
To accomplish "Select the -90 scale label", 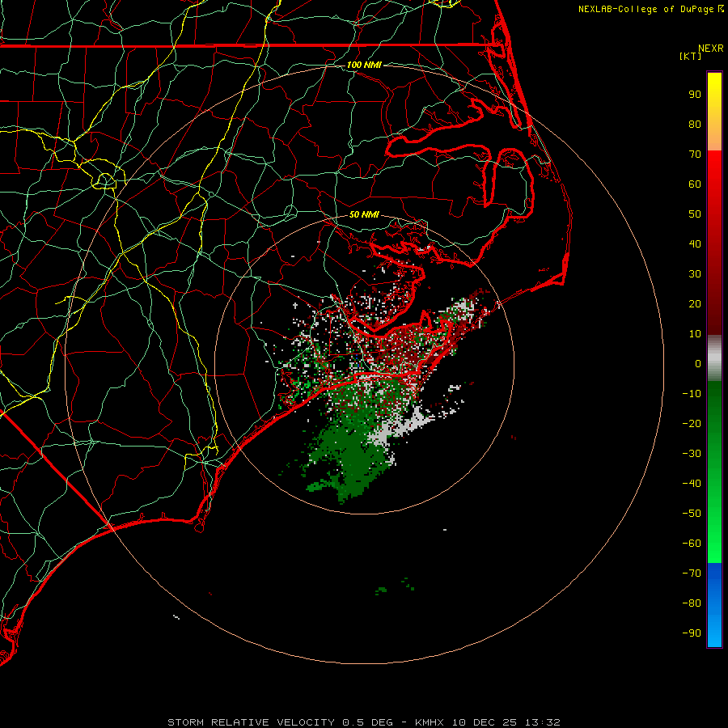I will click(x=692, y=633).
